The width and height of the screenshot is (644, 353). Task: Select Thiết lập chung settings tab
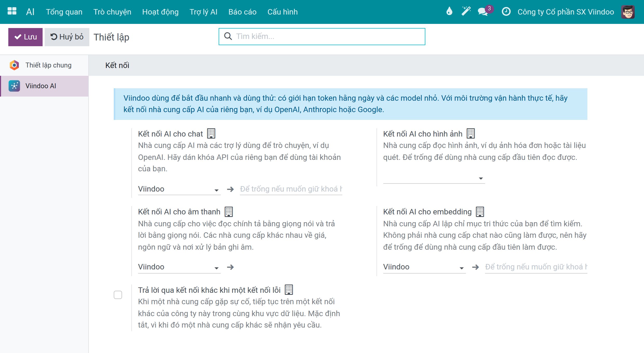click(x=44, y=65)
